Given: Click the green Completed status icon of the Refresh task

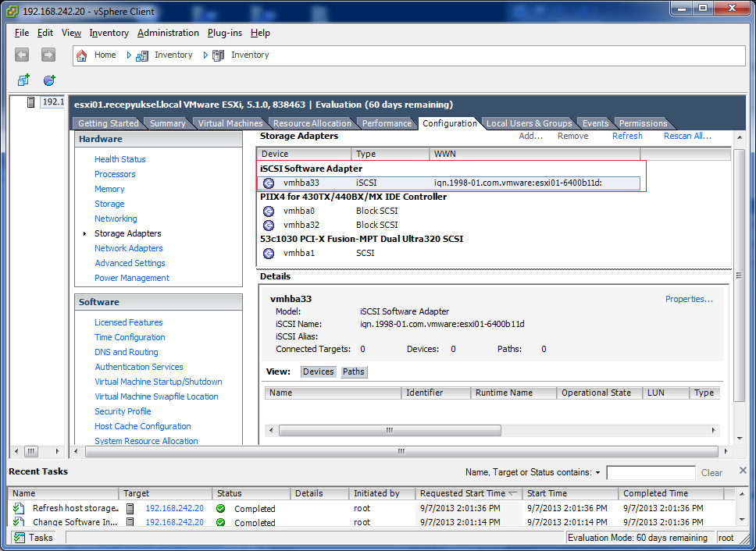Looking at the screenshot, I should click(221, 508).
